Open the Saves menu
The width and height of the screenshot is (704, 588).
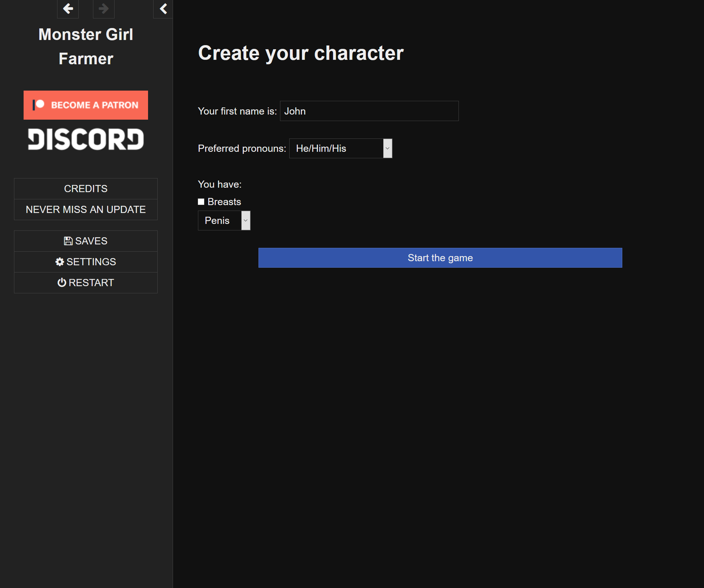click(x=86, y=241)
